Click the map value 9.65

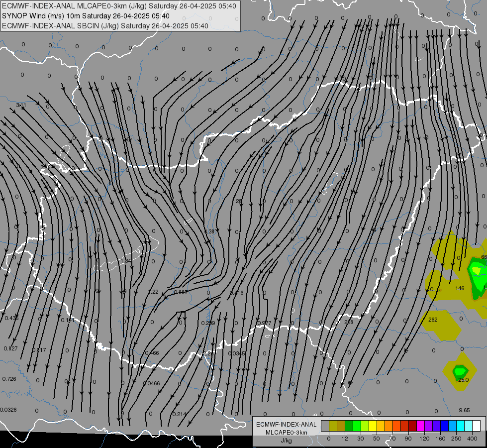click(464, 410)
